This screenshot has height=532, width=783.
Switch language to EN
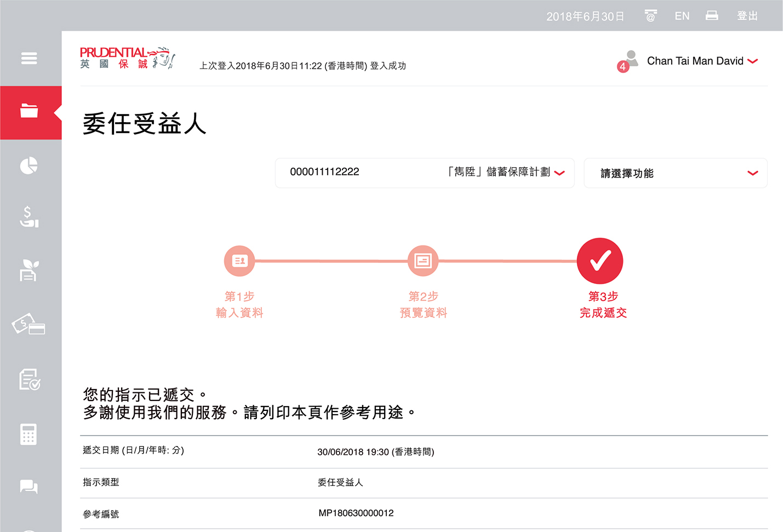(682, 16)
